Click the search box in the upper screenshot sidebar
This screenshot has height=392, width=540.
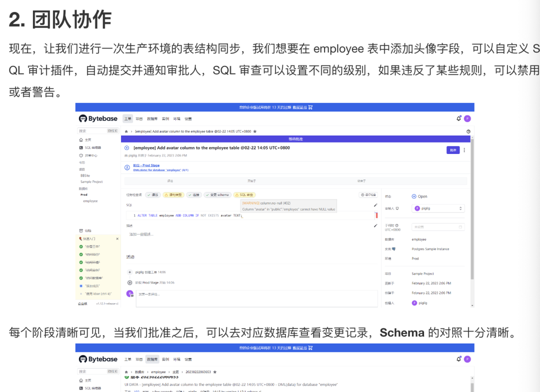pos(98,131)
